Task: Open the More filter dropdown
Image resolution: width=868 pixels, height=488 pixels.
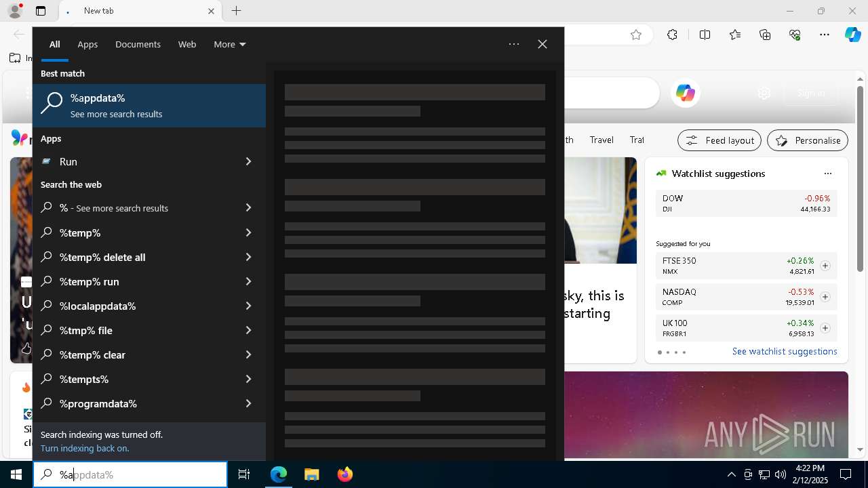Action: [x=230, y=44]
